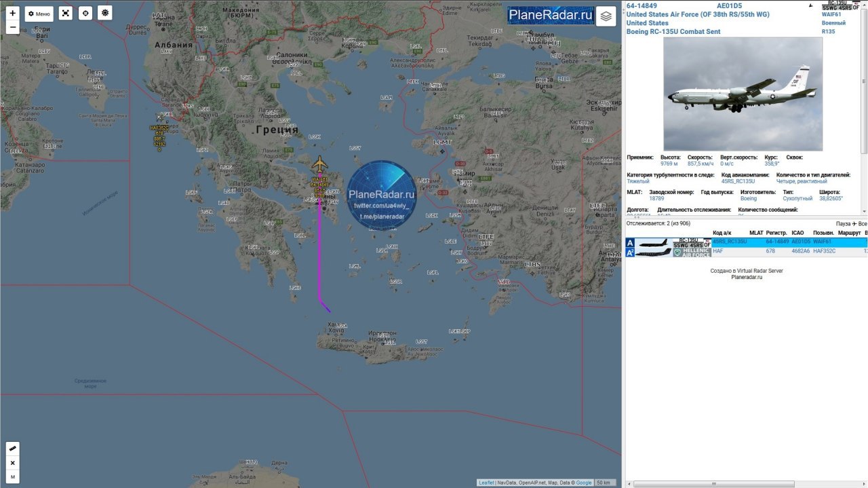This screenshot has width=868, height=488.
Task: Click the Hellenic Air Force flag in list
Action: pyautogui.click(x=692, y=252)
